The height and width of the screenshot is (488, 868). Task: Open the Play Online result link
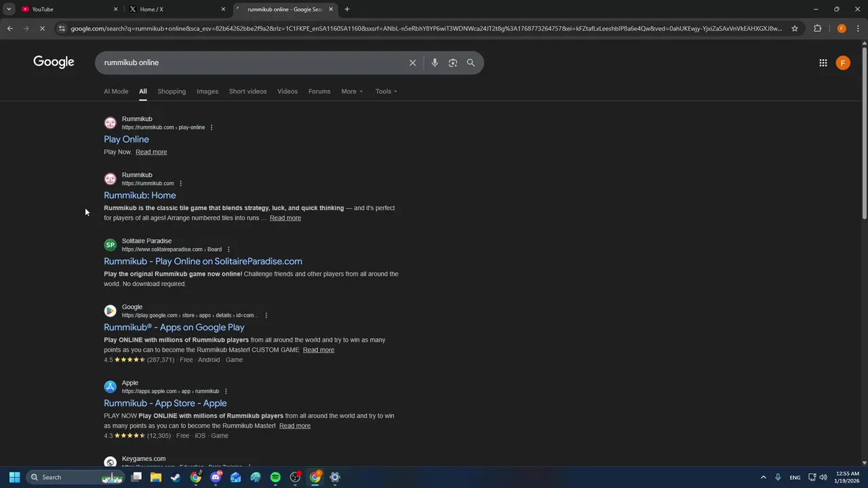pos(126,140)
